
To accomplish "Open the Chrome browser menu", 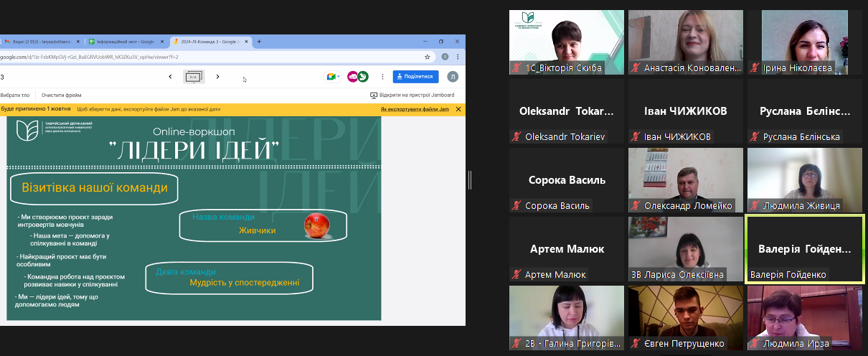I will [458, 57].
